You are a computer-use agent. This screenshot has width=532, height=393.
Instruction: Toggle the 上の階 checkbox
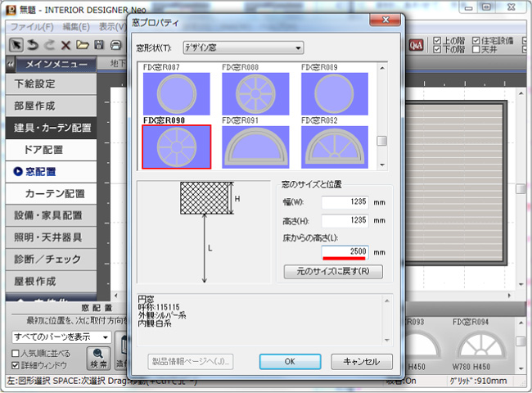point(436,40)
